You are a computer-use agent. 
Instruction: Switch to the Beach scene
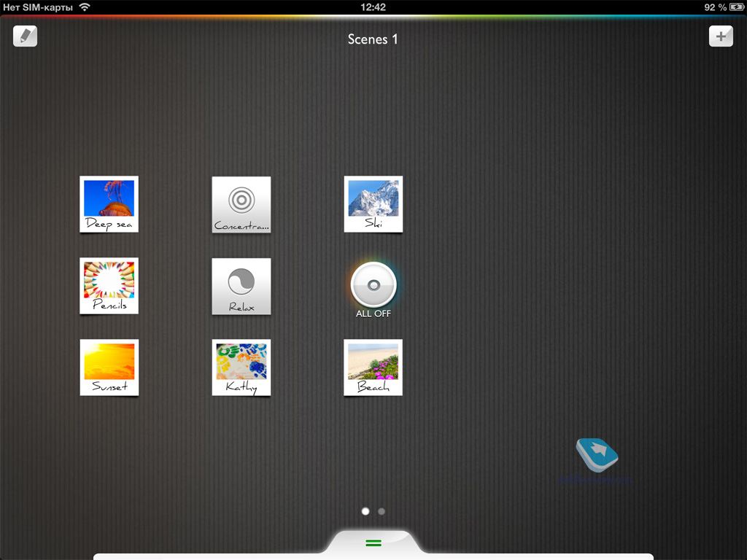(x=373, y=367)
